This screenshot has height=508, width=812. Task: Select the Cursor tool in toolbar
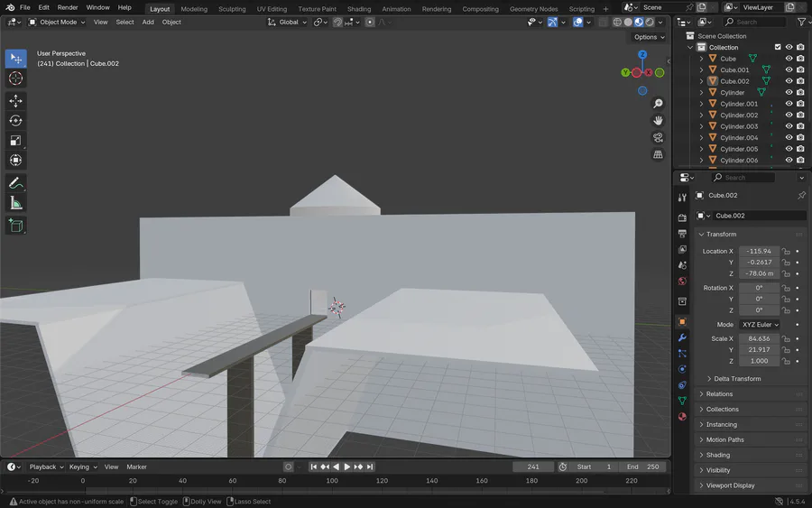tap(15, 79)
